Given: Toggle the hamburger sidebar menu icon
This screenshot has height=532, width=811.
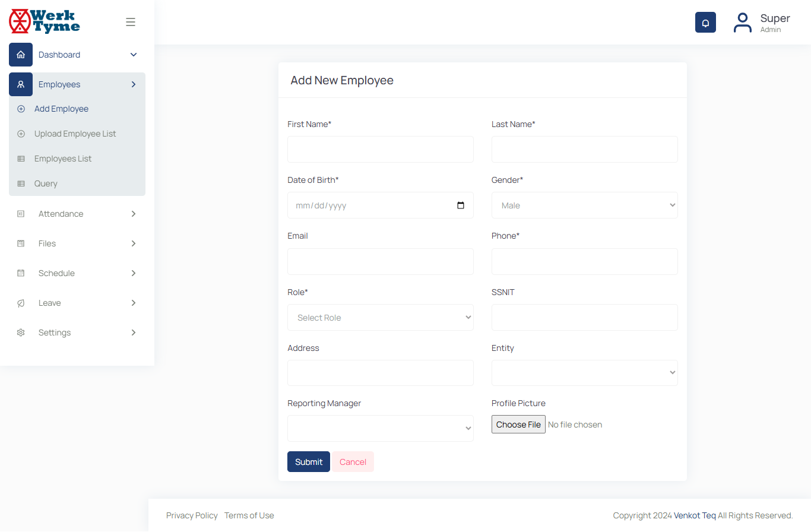Looking at the screenshot, I should pos(131,22).
